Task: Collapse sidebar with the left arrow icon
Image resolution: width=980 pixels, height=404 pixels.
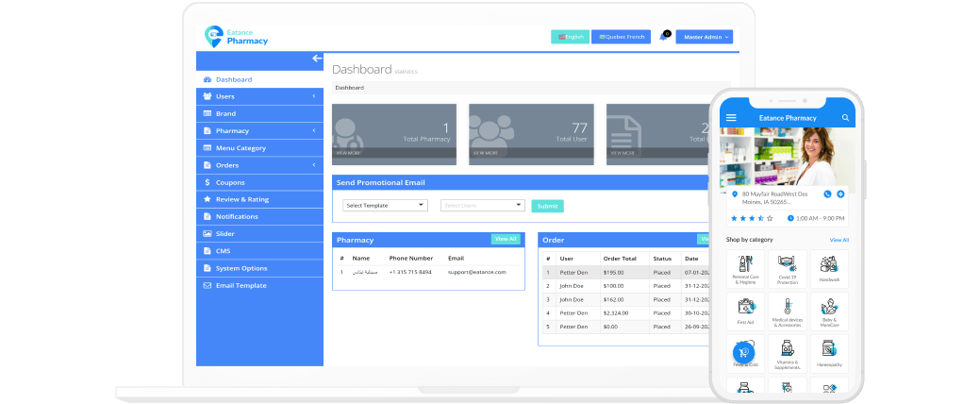Action: tap(316, 59)
